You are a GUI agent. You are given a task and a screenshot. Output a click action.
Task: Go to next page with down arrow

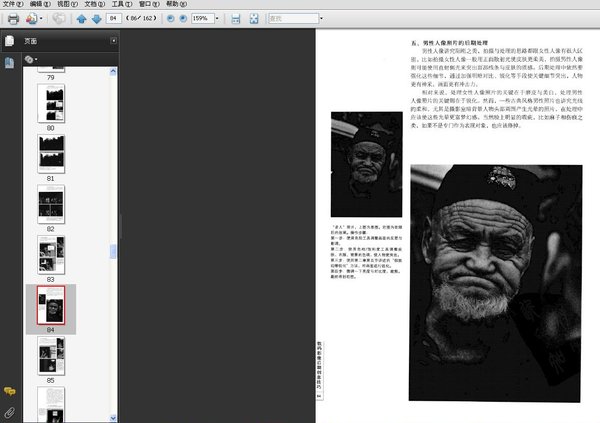pyautogui.click(x=96, y=18)
